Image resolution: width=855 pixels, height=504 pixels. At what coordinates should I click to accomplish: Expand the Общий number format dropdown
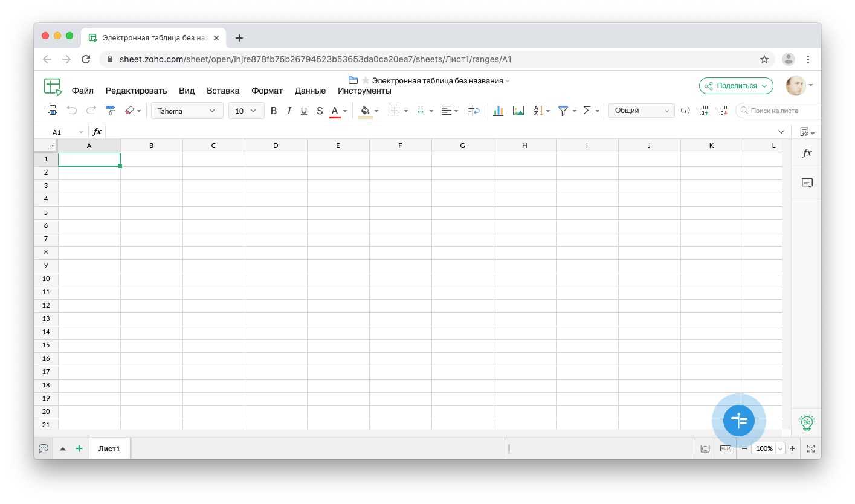click(x=641, y=111)
